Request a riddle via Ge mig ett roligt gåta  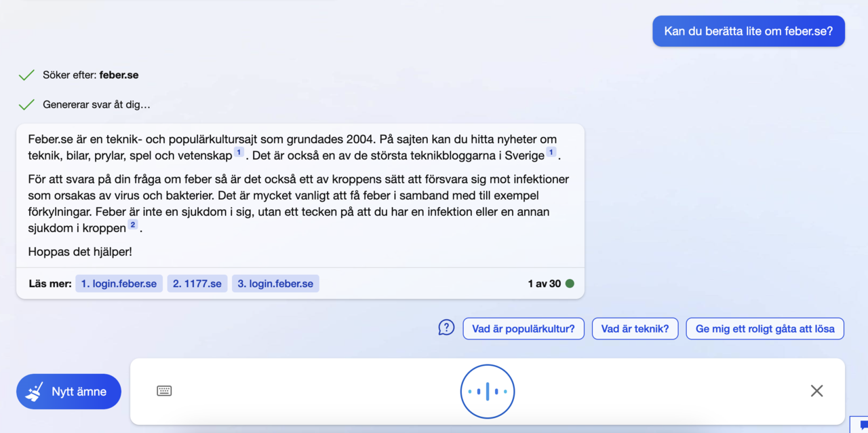click(x=765, y=328)
